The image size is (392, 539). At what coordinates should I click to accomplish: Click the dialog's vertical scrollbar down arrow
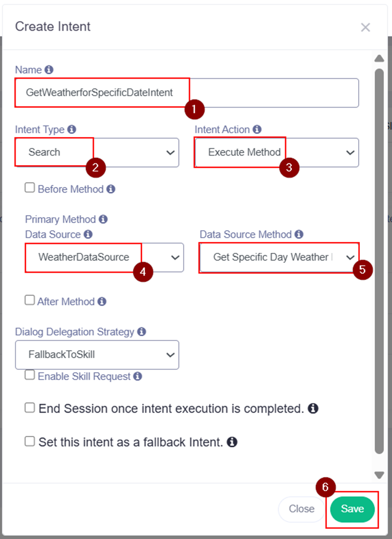pyautogui.click(x=379, y=475)
